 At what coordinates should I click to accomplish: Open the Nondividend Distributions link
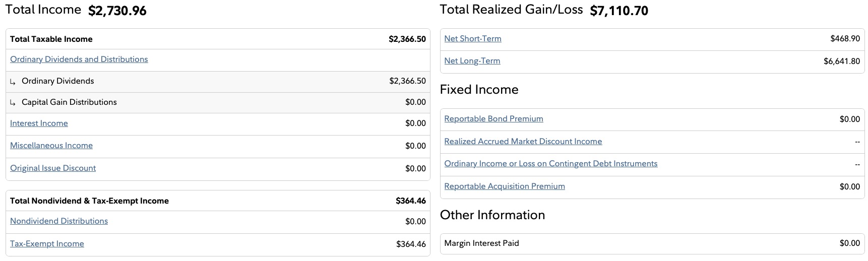59,221
